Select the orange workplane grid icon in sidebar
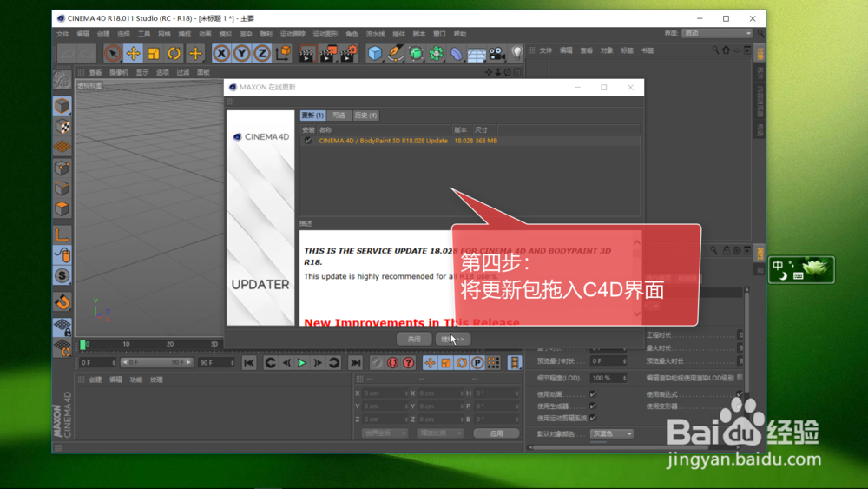Viewport: 868px width, 489px height. click(62, 148)
